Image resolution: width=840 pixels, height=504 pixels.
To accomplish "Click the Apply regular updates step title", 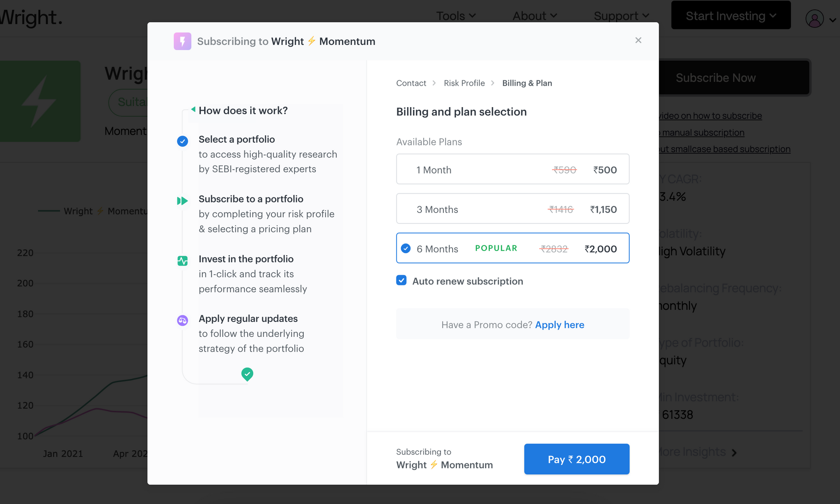I will pyautogui.click(x=248, y=318).
